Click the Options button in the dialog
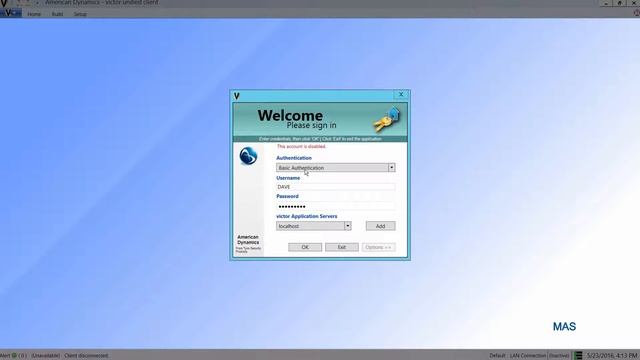640x360 pixels. tap(378, 247)
